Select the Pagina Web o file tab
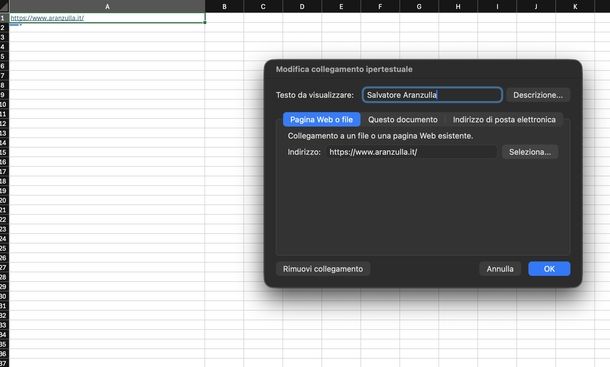The height and width of the screenshot is (367, 610). tap(321, 119)
